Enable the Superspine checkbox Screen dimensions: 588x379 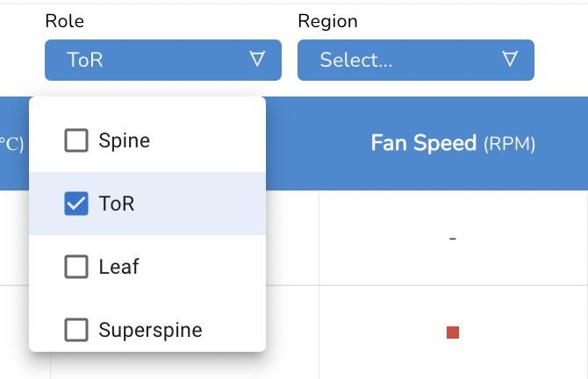coord(76,330)
